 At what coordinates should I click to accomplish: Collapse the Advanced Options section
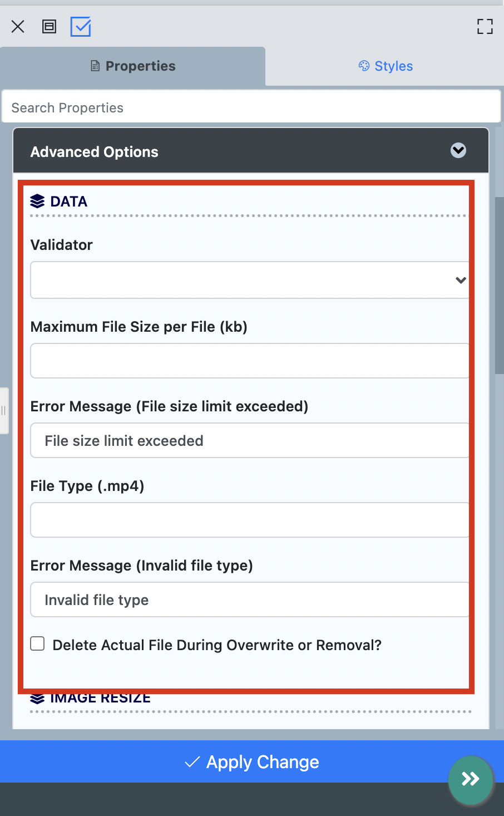tap(458, 151)
